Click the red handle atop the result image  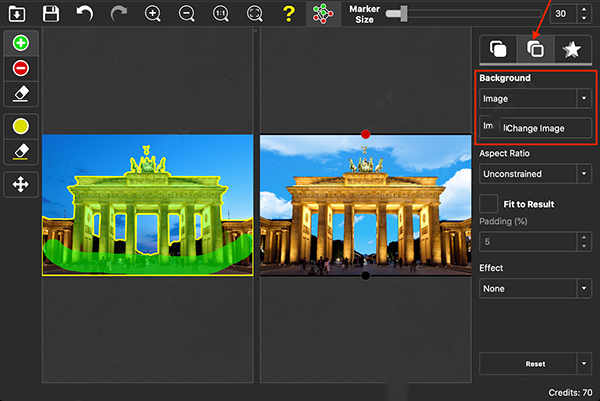coord(365,134)
